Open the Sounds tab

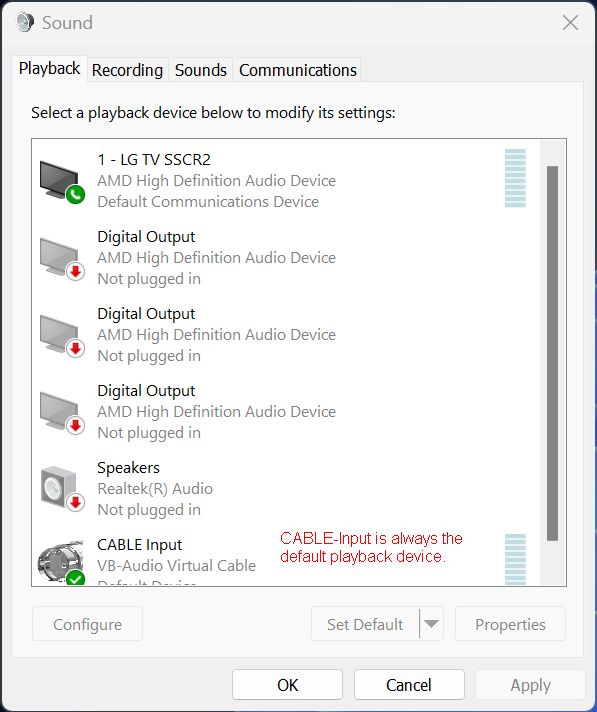tap(201, 70)
